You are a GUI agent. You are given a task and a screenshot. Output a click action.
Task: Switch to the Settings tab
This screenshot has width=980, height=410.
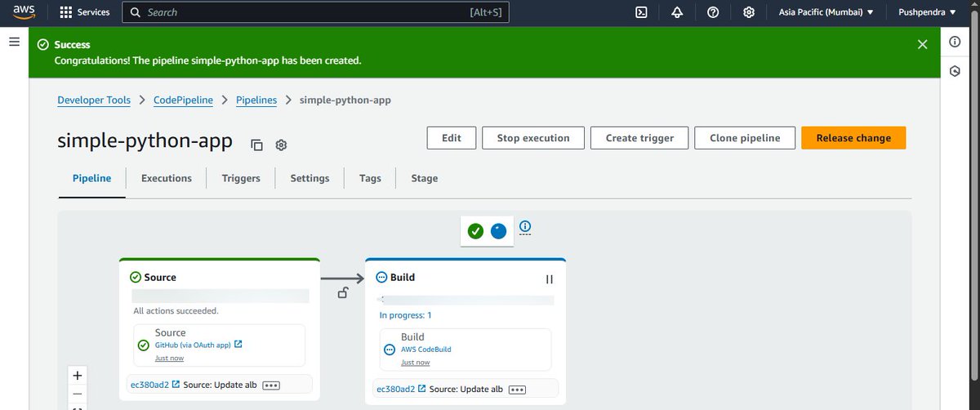point(310,178)
